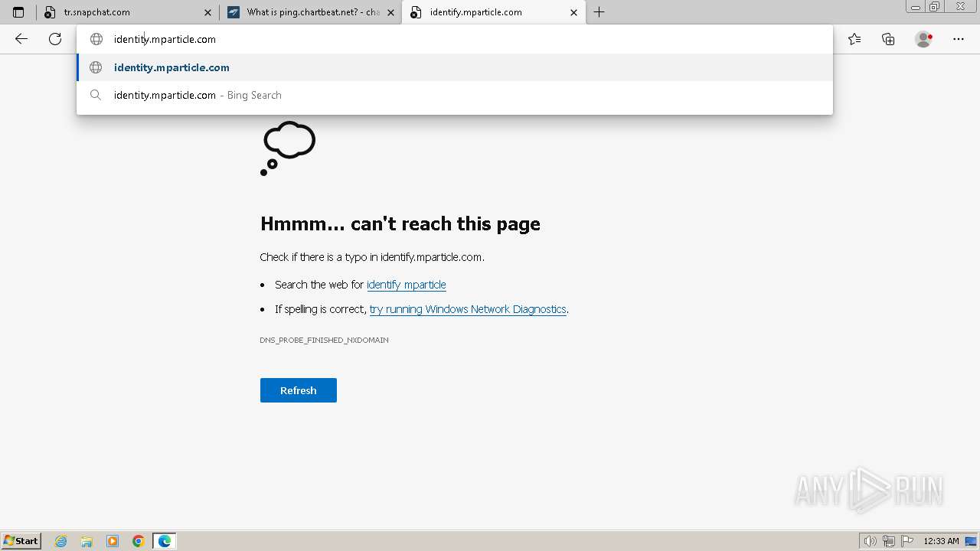980x551 pixels.
Task: Launch Google Chrome from the taskbar
Action: click(139, 541)
